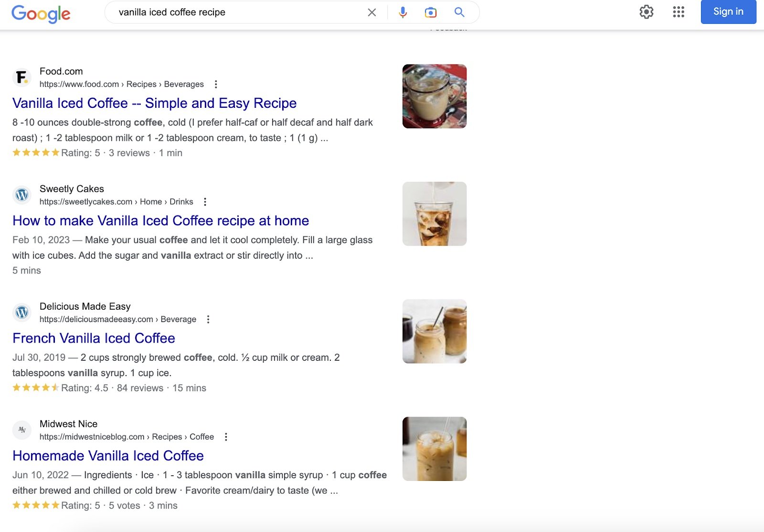This screenshot has width=764, height=532.
Task: Click the Midwest Nice site name
Action: (68, 424)
